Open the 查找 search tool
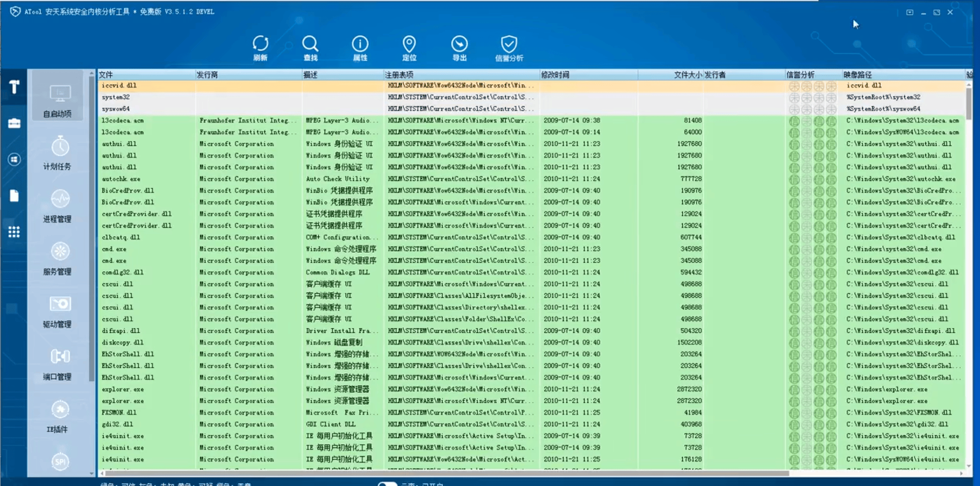The image size is (980, 486). point(310,48)
